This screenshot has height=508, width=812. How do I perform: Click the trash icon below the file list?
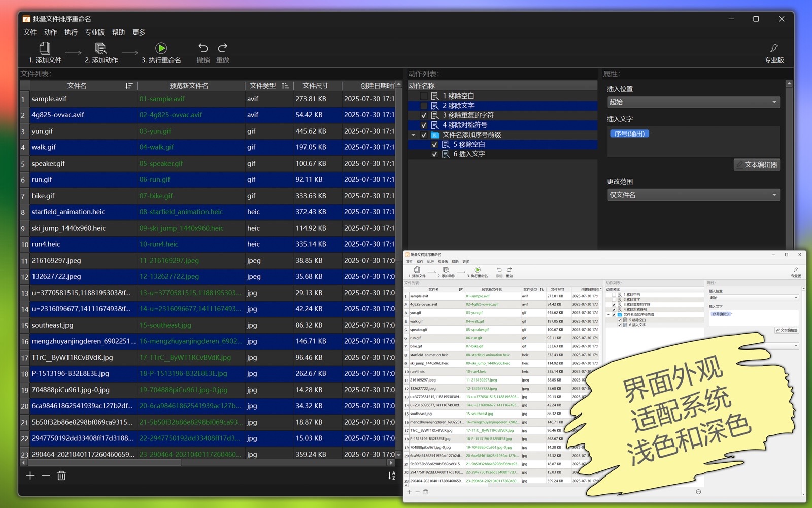(x=61, y=476)
